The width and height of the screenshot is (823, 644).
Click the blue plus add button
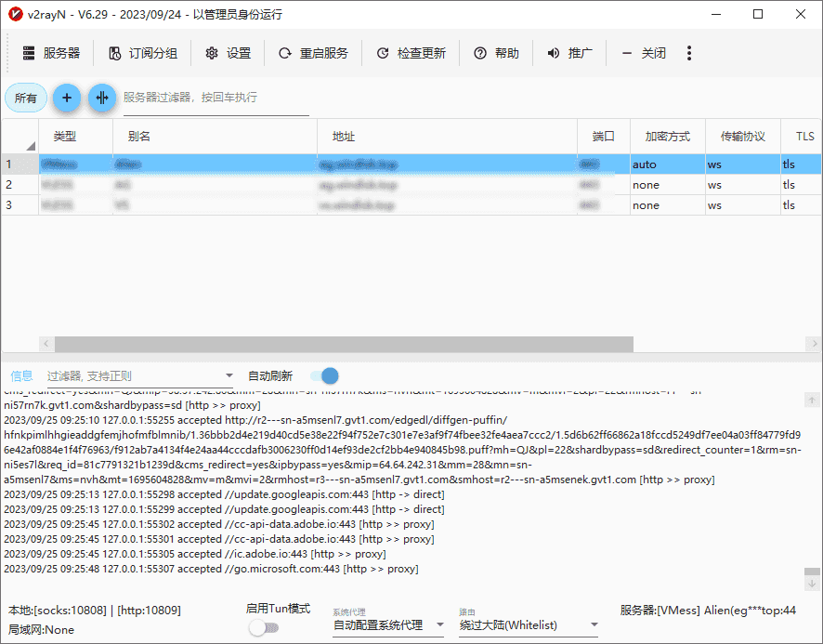coord(66,98)
